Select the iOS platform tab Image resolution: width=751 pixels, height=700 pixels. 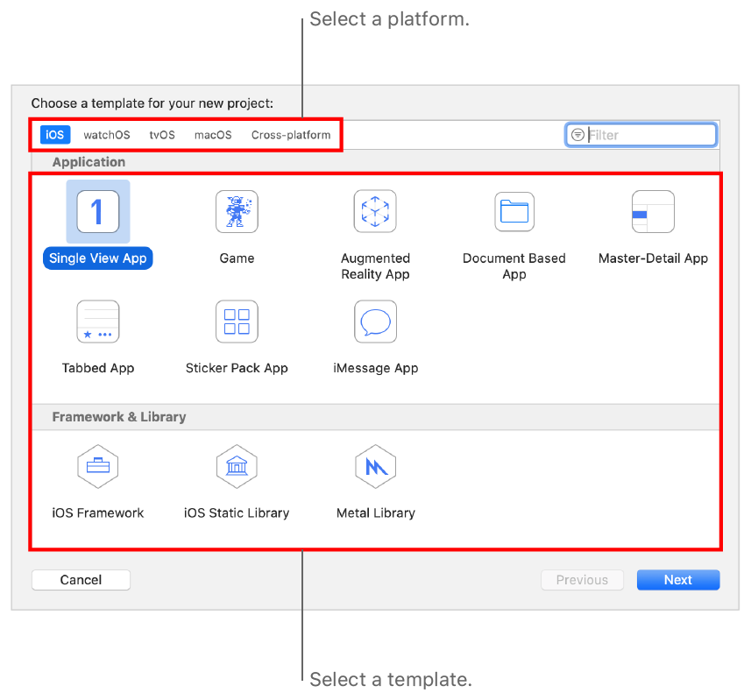pyautogui.click(x=54, y=134)
